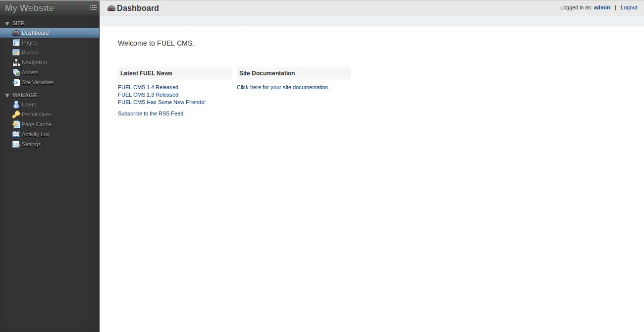Click the Navigation sitemap icon
The height and width of the screenshot is (332, 644).
(x=16, y=62)
